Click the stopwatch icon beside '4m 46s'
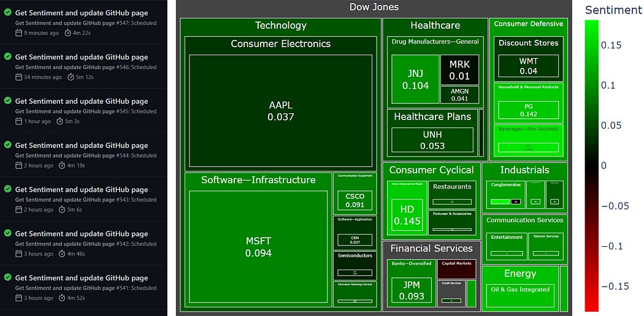 62,254
